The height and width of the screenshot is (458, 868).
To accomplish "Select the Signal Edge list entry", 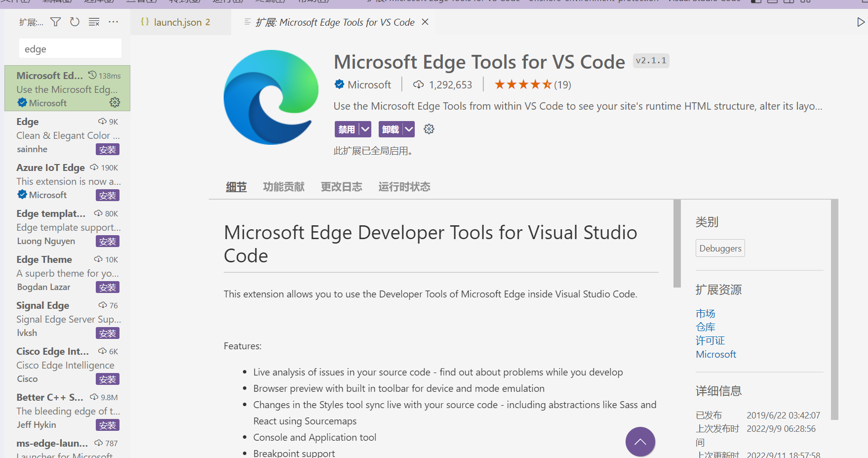I will [68, 319].
